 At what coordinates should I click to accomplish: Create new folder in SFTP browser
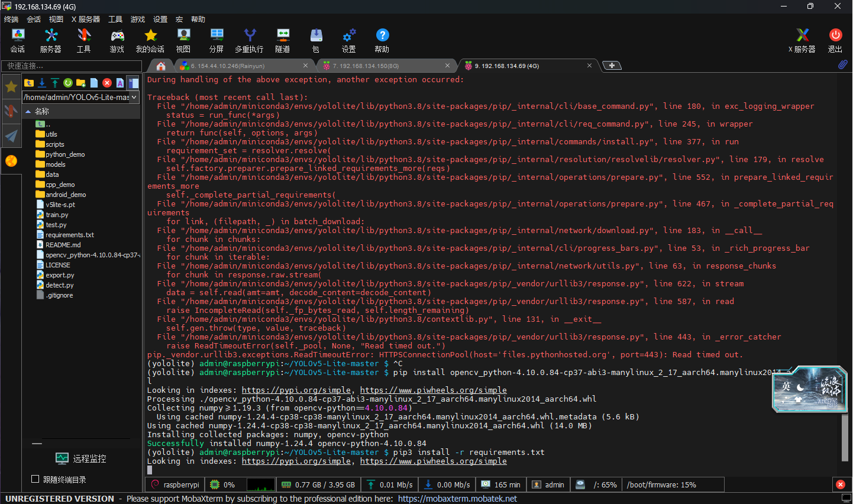coord(81,83)
